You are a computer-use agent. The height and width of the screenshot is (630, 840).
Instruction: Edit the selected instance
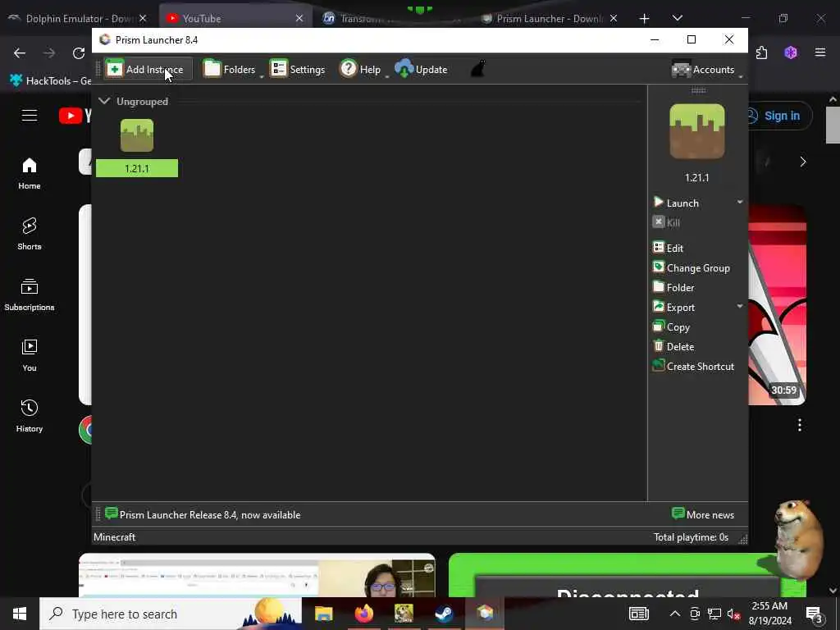click(668, 248)
